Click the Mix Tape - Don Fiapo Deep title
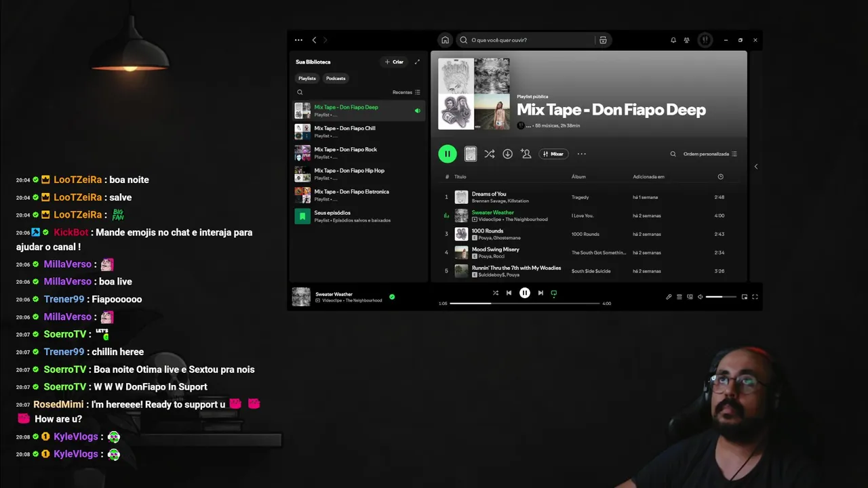The width and height of the screenshot is (868, 488). coord(611,110)
